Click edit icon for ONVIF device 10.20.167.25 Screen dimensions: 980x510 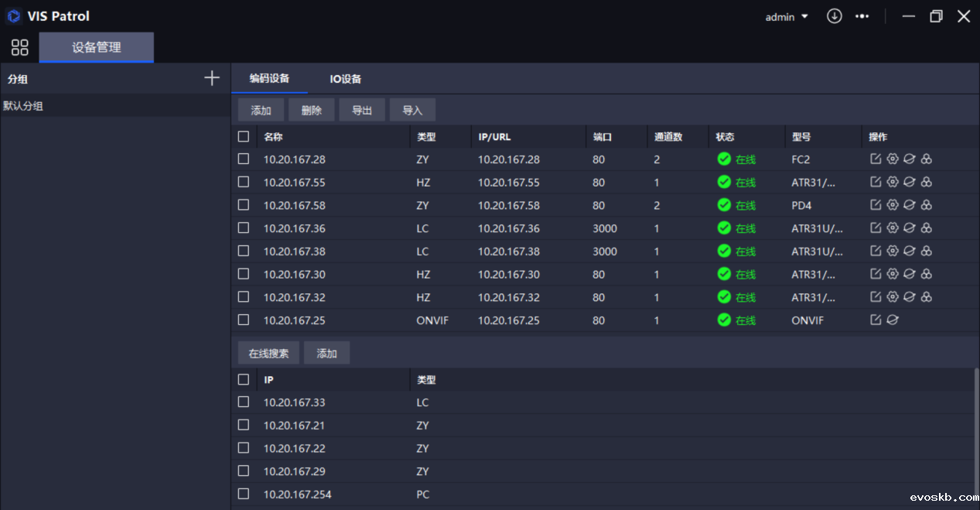coord(876,320)
